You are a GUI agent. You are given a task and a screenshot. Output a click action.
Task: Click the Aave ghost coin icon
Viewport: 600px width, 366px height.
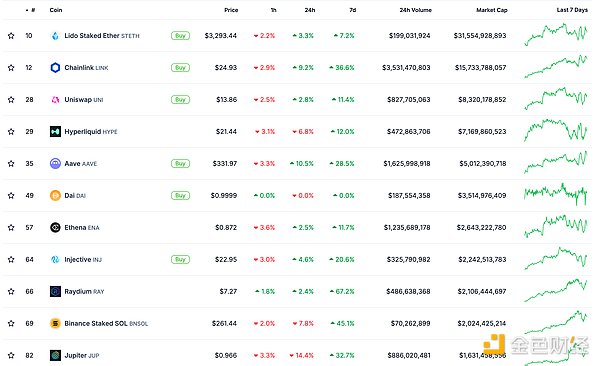tap(55, 163)
